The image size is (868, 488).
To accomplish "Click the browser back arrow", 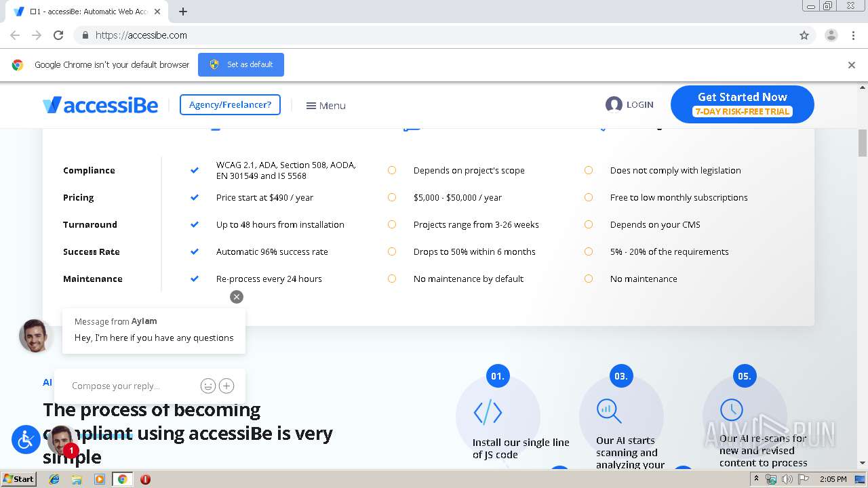I will tap(15, 35).
